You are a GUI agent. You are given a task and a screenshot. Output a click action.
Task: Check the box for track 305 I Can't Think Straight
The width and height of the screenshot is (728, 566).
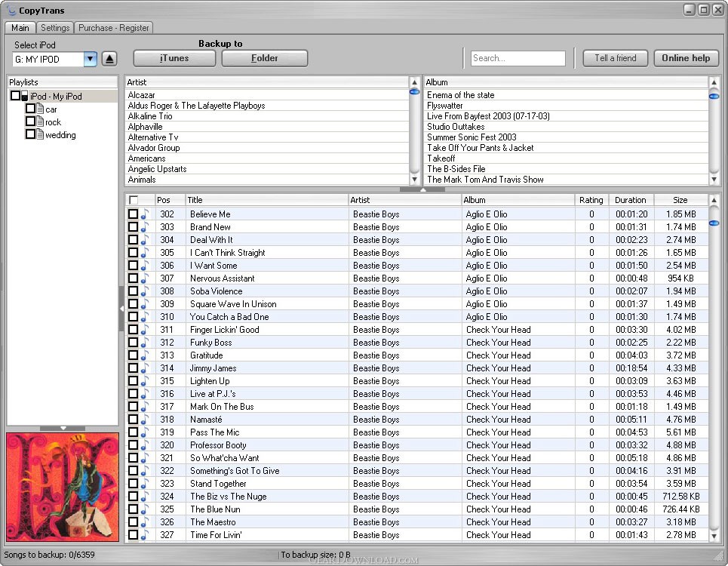(x=134, y=252)
